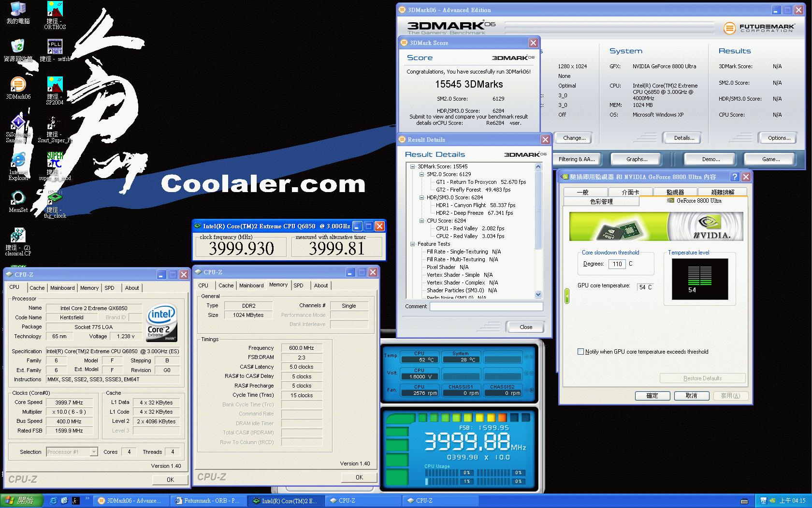Click the black command-prompt quick launch icon
This screenshot has width=812, height=508.
click(75, 501)
